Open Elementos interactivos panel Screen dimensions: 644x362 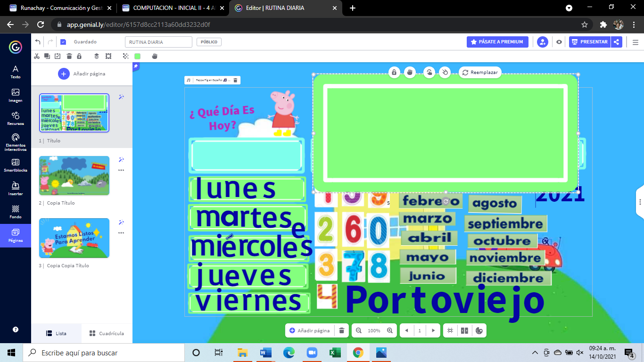pyautogui.click(x=16, y=141)
